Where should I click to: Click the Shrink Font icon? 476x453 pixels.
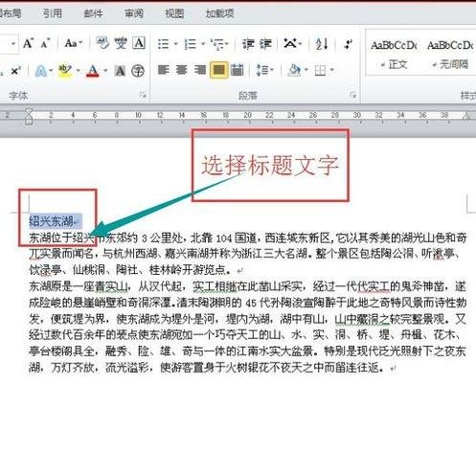[x=46, y=43]
